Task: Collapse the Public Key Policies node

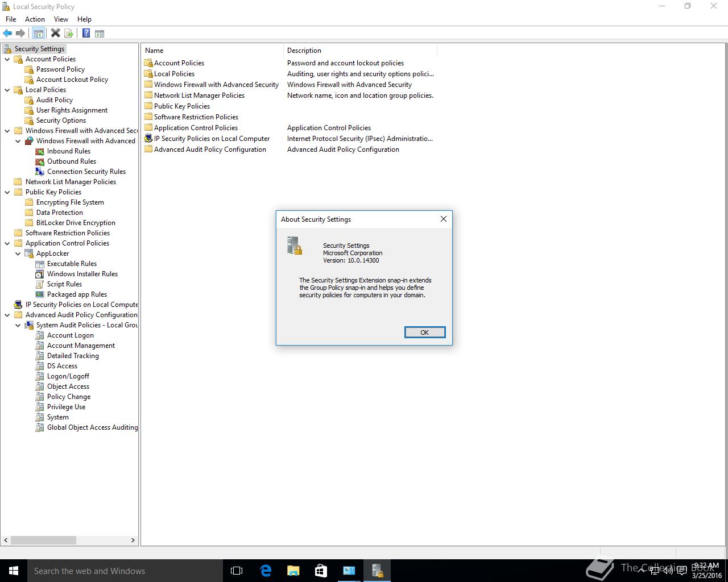Action: click(x=7, y=192)
